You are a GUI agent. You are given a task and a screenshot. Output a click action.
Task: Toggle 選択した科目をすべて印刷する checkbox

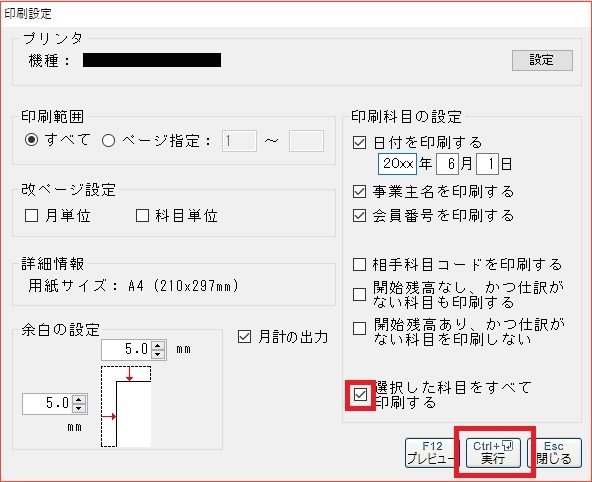360,395
